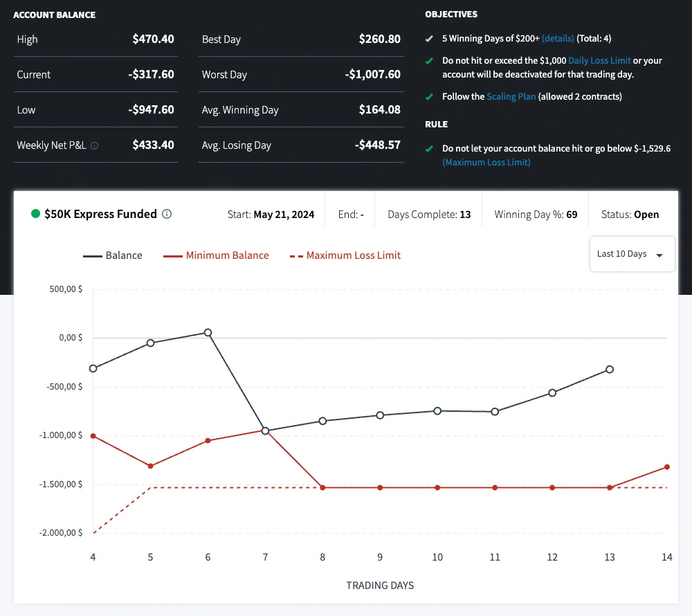
Task: Toggle the Balance series in the chart legend
Action: click(113, 255)
